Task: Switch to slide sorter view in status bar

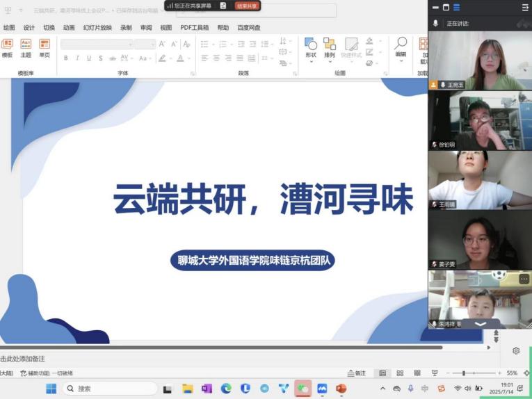Action: [x=400, y=373]
